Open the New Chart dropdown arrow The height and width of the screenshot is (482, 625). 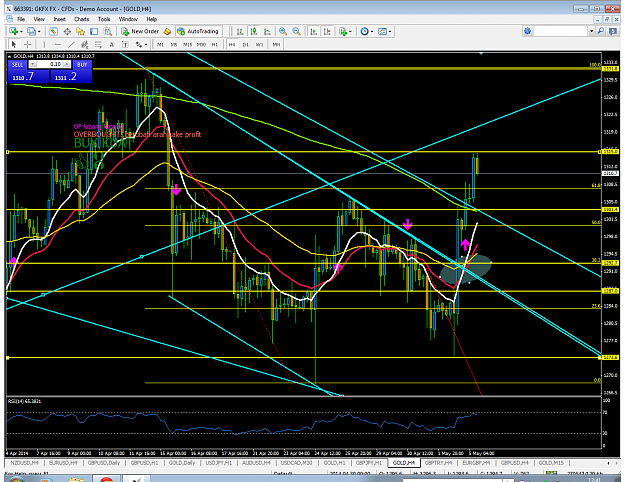[21, 31]
